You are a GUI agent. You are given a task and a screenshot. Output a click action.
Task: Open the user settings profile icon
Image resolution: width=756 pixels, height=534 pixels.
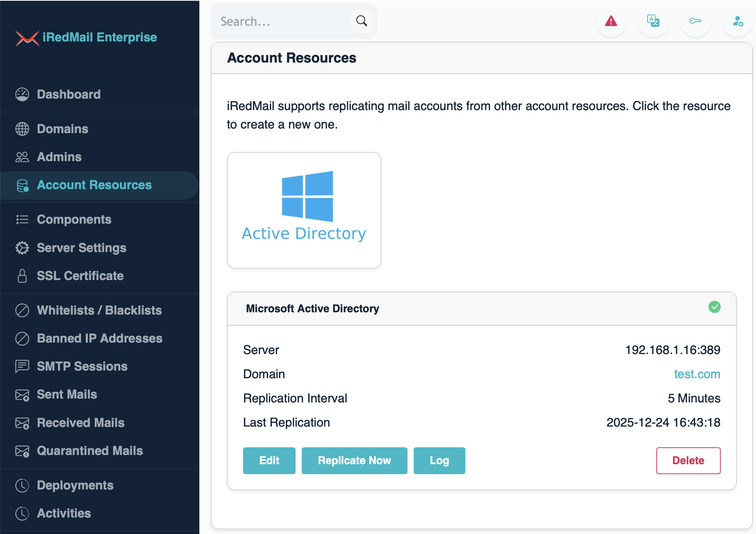point(738,21)
